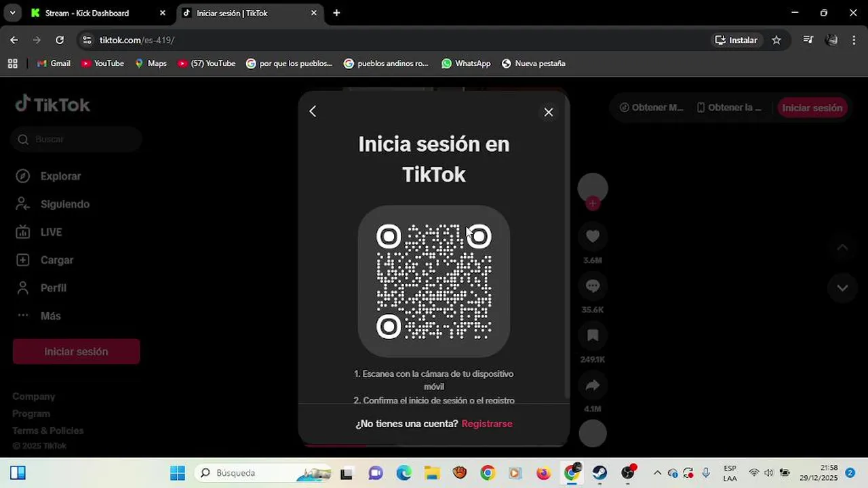Reload the page in Chrome
868x488 pixels.
click(x=60, y=40)
